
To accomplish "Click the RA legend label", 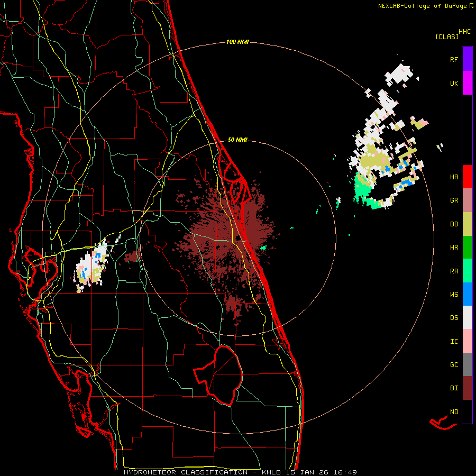I will pos(454,271).
